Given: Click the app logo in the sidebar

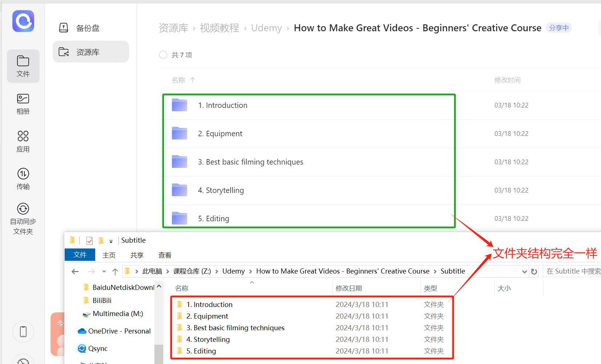Looking at the screenshot, I should click(23, 21).
